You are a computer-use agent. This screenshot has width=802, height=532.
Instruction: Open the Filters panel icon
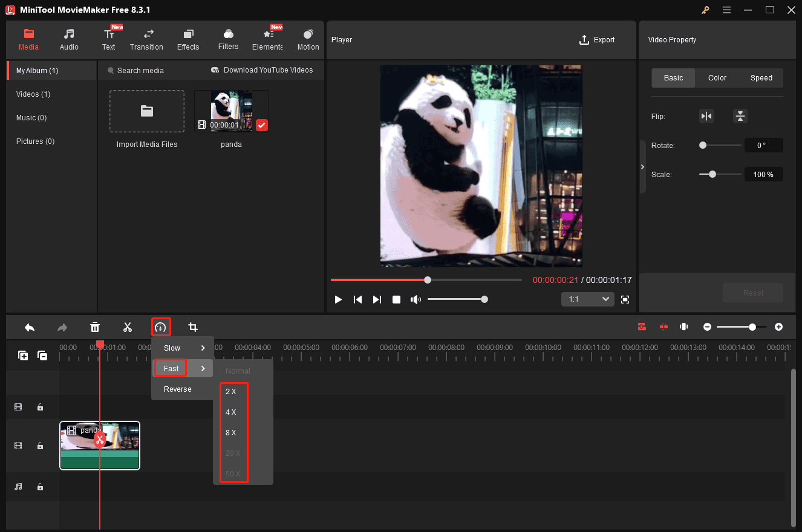228,39
